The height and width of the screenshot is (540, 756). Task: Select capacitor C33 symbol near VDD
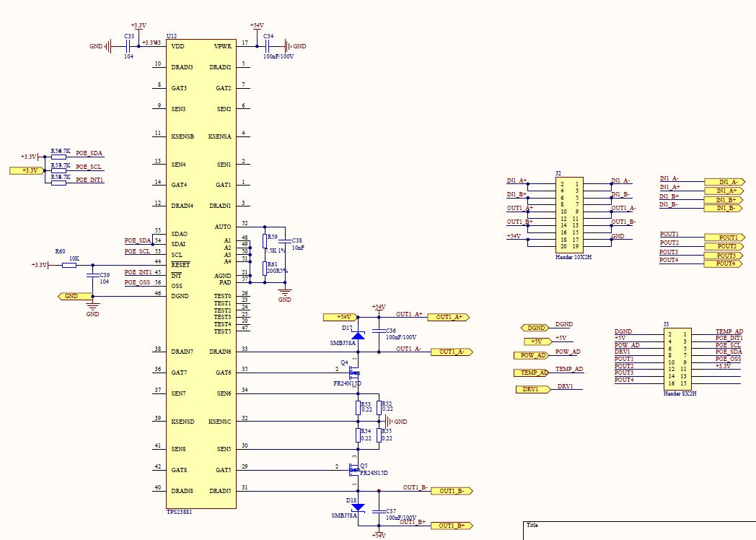(x=128, y=46)
